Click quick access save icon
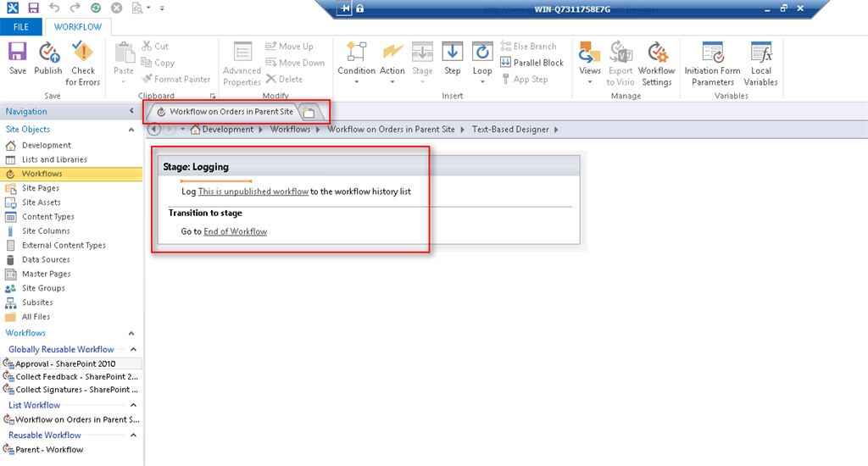 [x=34, y=8]
